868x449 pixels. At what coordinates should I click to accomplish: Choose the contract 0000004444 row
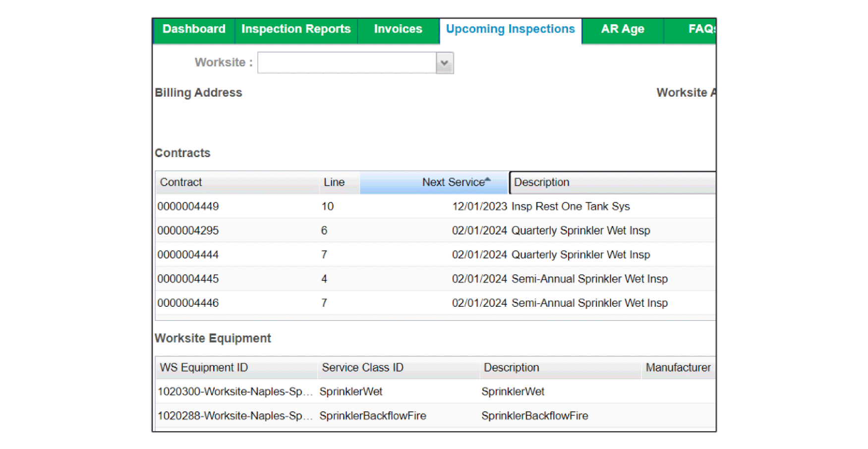coord(188,255)
